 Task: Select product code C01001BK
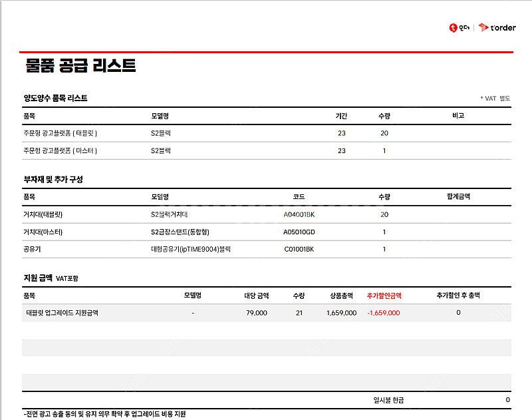299,250
